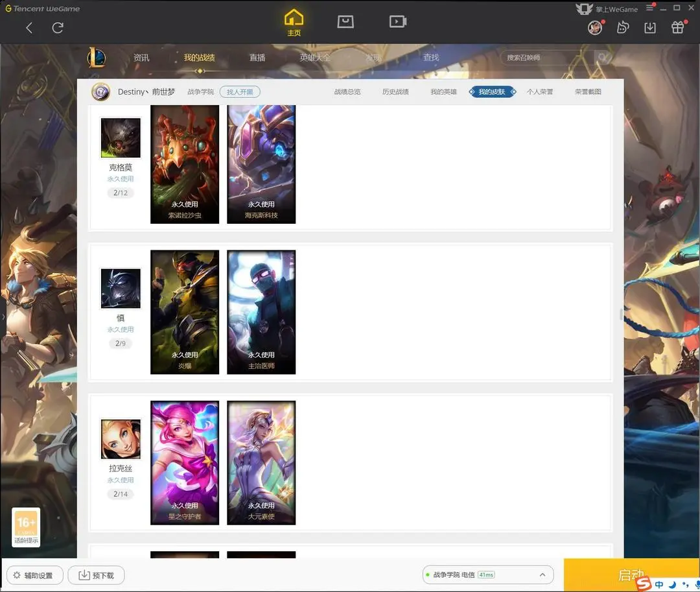
Task: Click the 找人开黑 button
Action: (x=240, y=92)
